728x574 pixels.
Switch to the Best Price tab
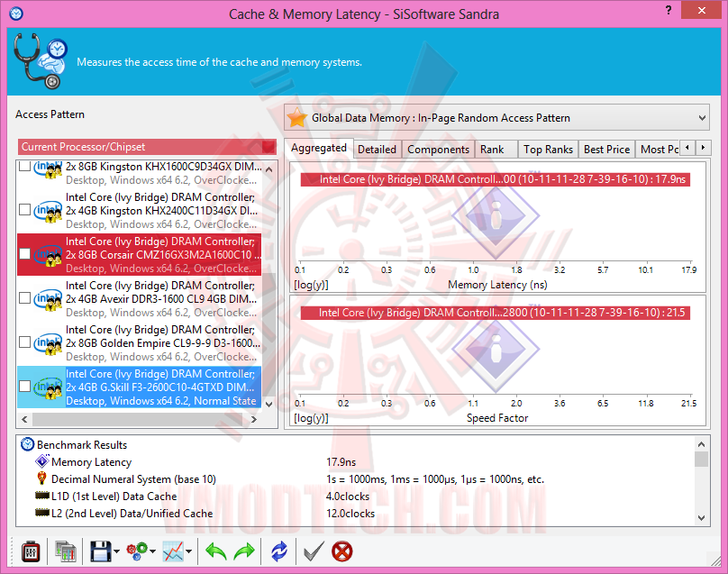(x=607, y=150)
